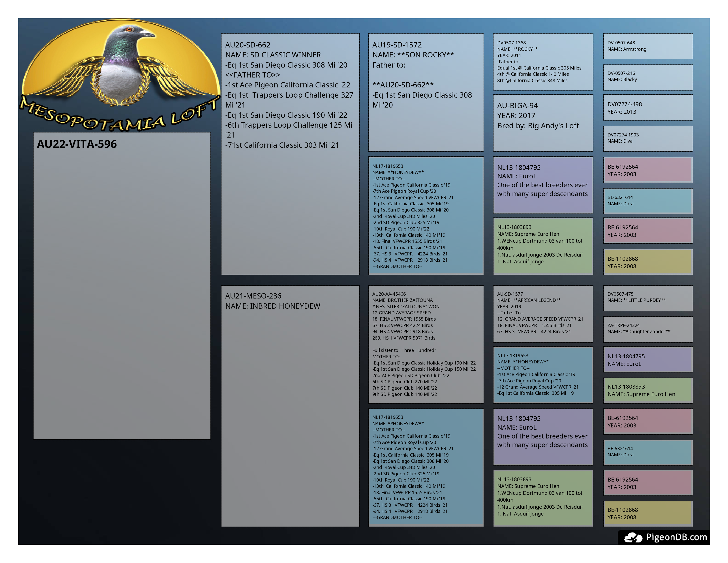The image size is (728, 563).
Task: Click '4th @ California Classic 140 Miles'
Action: pyautogui.click(x=533, y=74)
